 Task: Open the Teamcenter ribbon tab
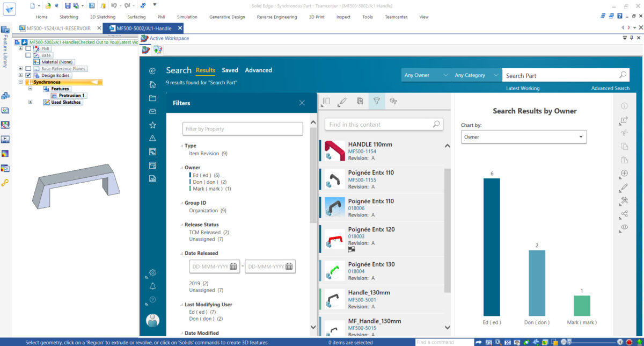396,17
